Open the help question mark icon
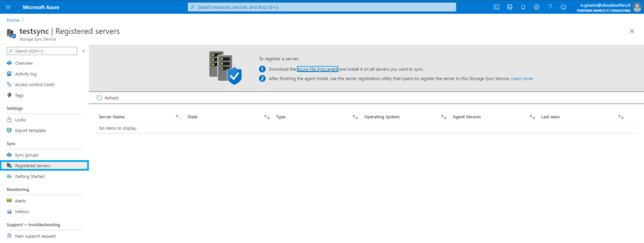 [x=550, y=7]
